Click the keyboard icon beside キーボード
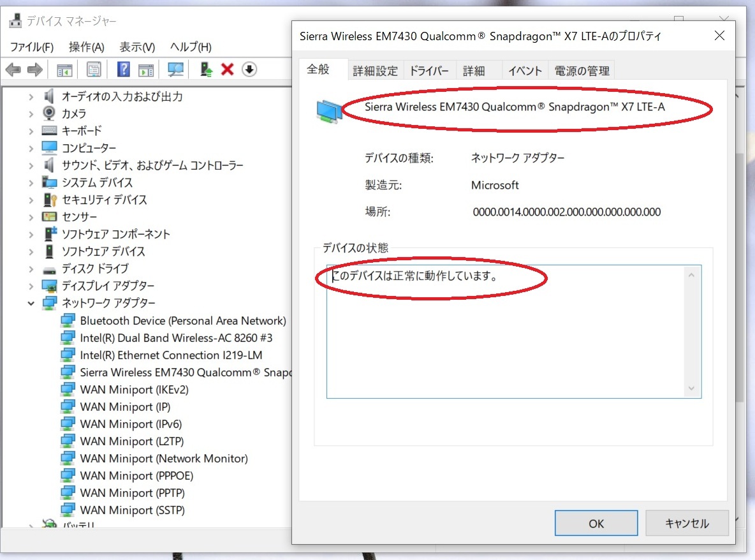 (49, 131)
